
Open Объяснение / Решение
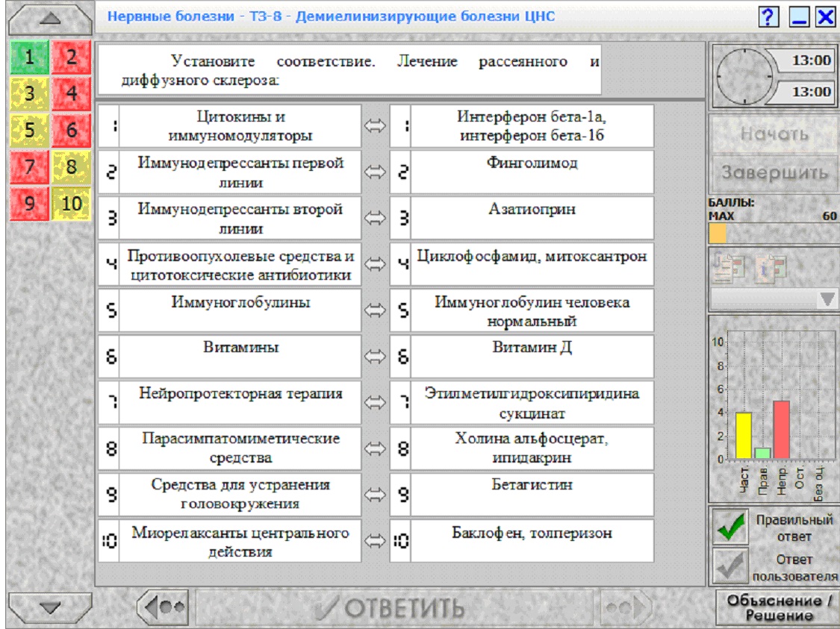point(777,607)
